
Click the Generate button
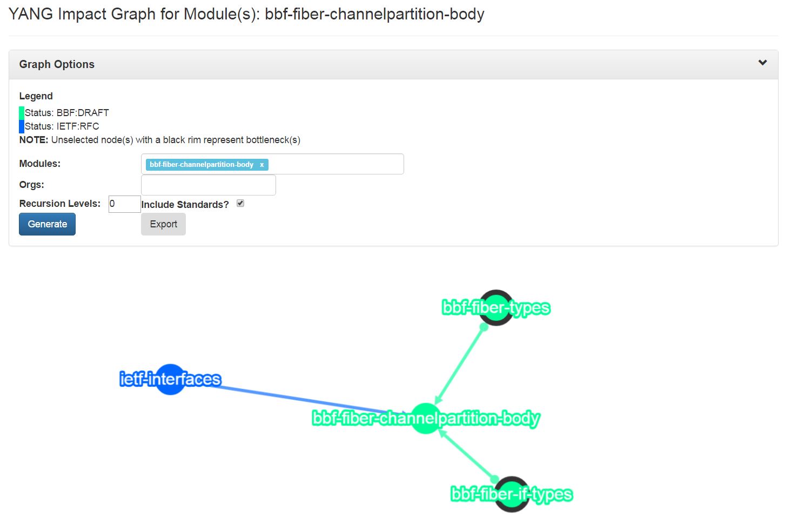pyautogui.click(x=47, y=224)
